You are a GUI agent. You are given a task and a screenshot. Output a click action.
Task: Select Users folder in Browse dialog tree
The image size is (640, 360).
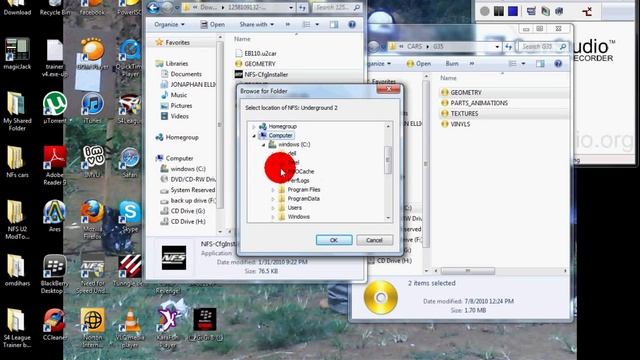[295, 208]
